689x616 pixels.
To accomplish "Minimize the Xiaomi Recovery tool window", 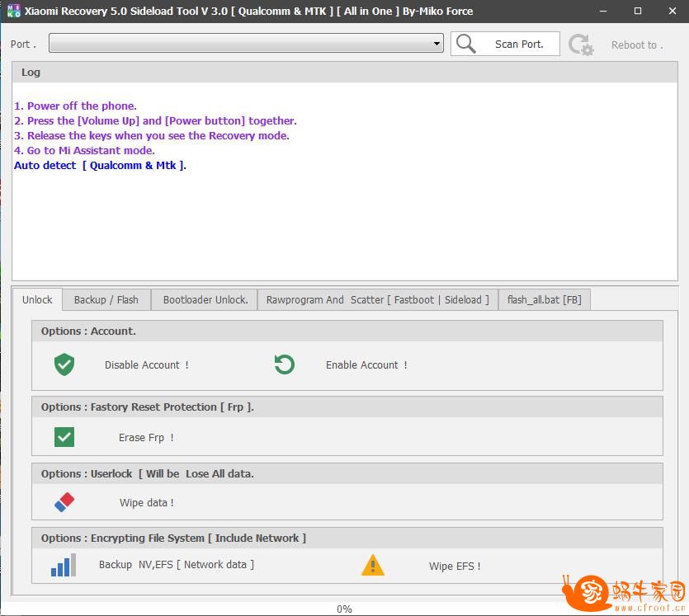I will coord(603,11).
